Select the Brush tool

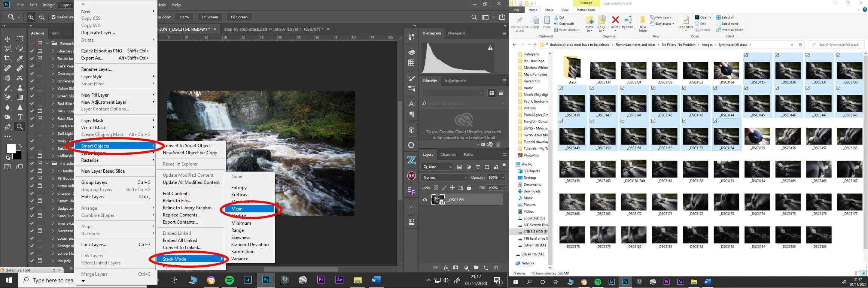[x=7, y=88]
